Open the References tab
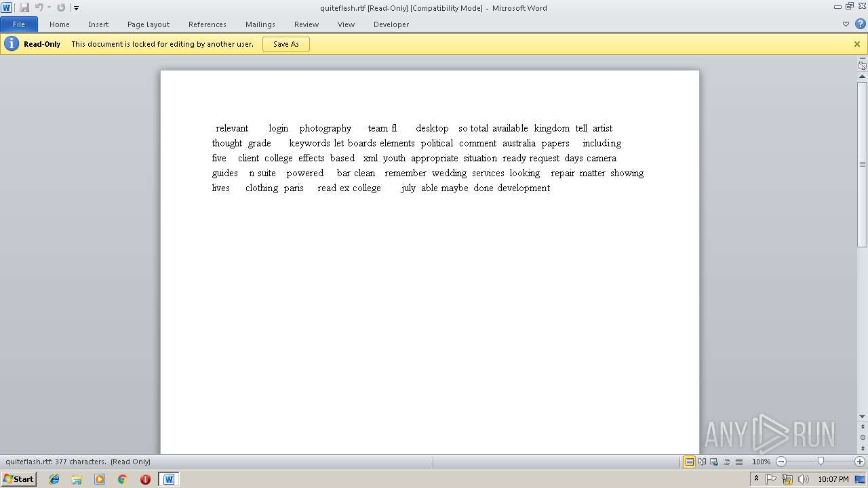Screen dimensions: 868x488 tap(208, 24)
